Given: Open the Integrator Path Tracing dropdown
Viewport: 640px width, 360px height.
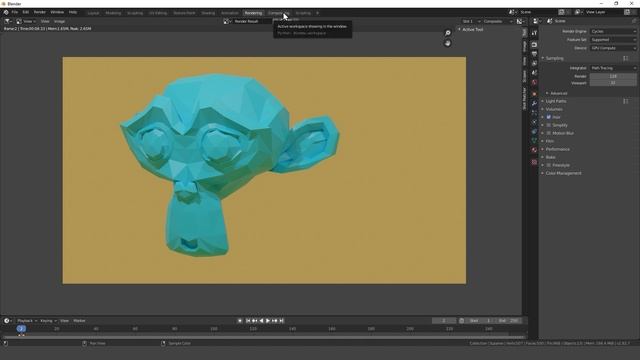Looking at the screenshot, I should click(613, 68).
